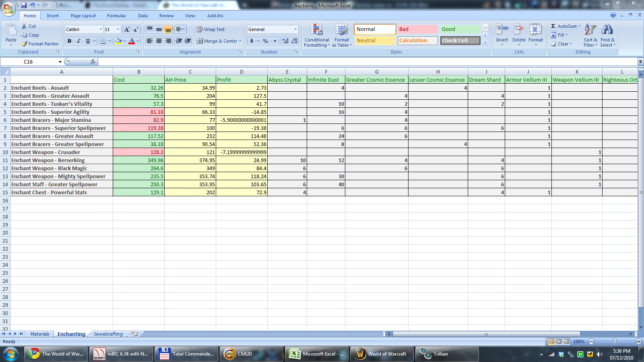644x362 pixels.
Task: Click the Format Painter brush icon
Action: click(25, 44)
